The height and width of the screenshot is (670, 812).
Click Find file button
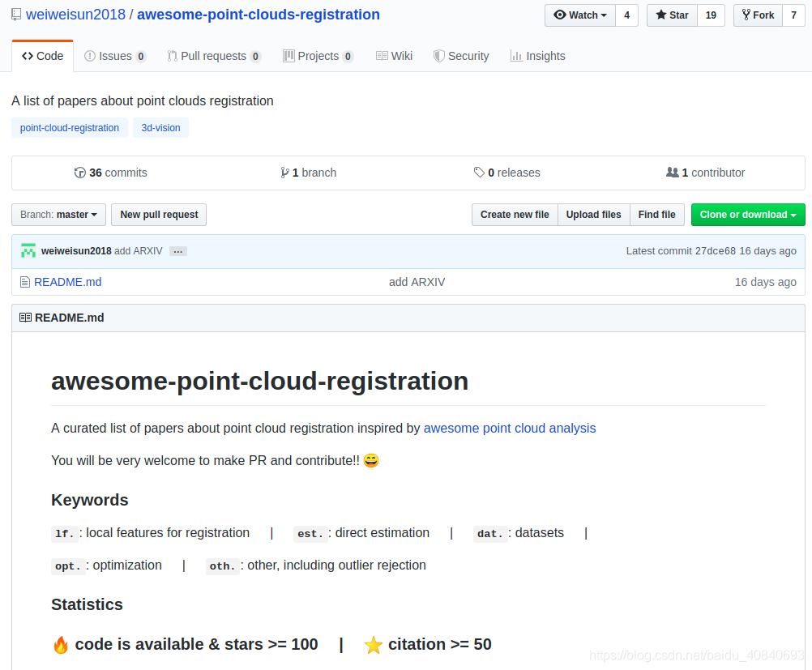[x=656, y=215]
